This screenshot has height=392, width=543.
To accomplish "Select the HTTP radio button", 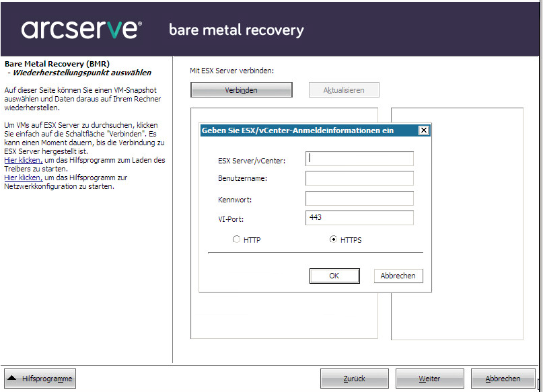I will tap(237, 239).
